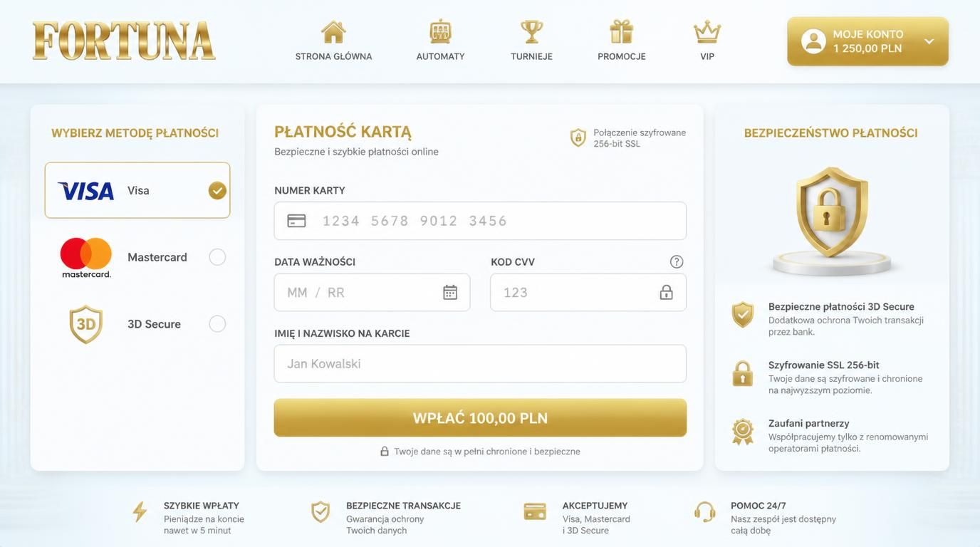
Task: Expand the Moje konto dropdown chevron
Action: click(x=929, y=41)
